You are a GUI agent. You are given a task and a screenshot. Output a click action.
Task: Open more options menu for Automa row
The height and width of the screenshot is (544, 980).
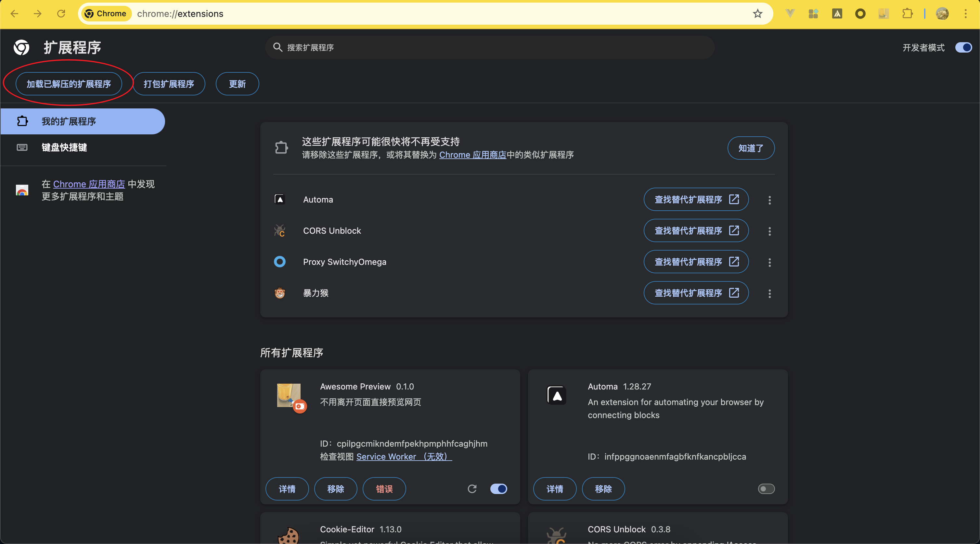point(769,200)
